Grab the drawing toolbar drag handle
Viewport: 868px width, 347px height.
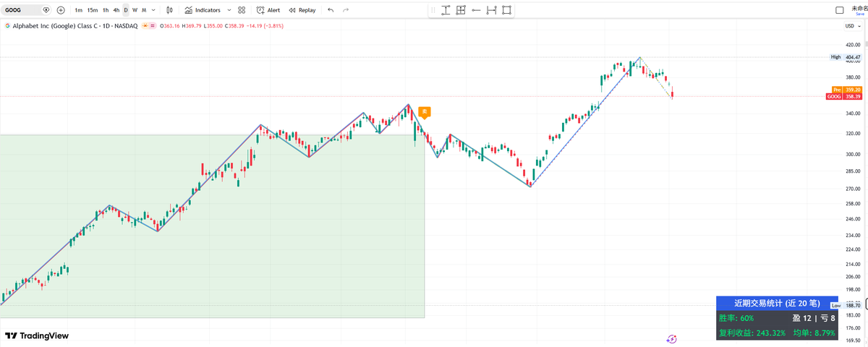(x=433, y=10)
